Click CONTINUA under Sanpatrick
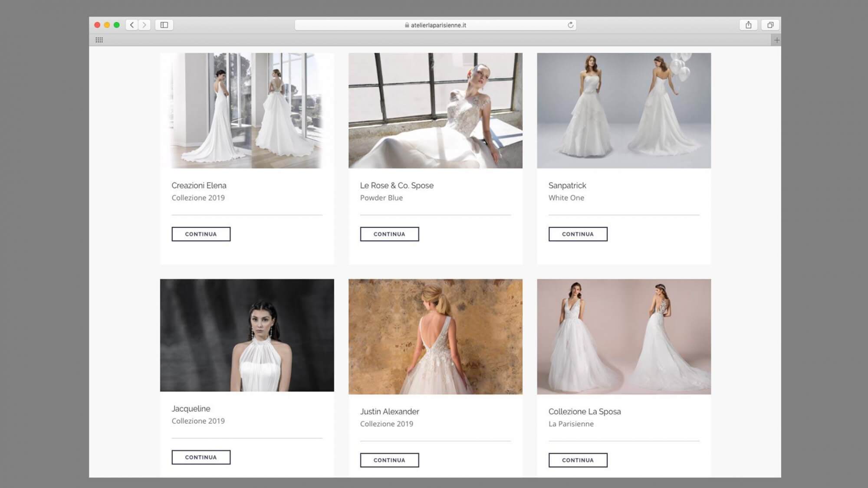The height and width of the screenshot is (488, 868). (578, 234)
